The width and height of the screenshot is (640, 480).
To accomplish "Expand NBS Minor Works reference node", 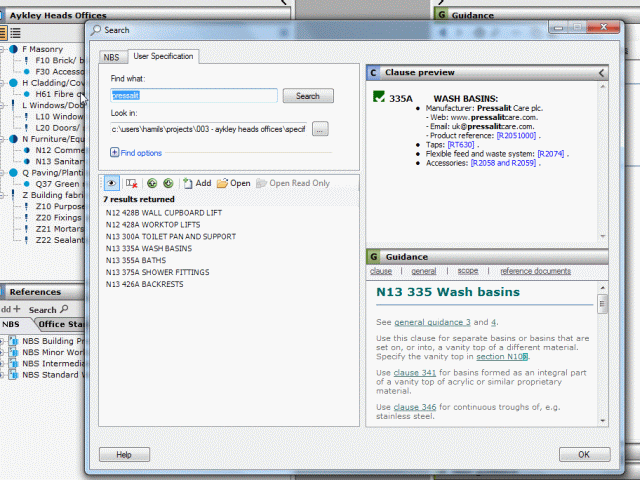I will 2,352.
